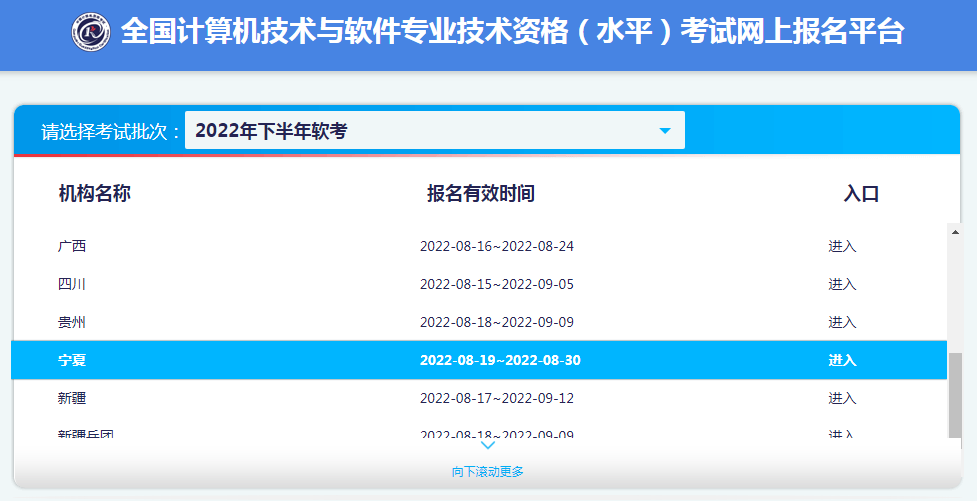Open the exam batch dropdown arrow
Screen dimensions: 977x501
(x=665, y=131)
